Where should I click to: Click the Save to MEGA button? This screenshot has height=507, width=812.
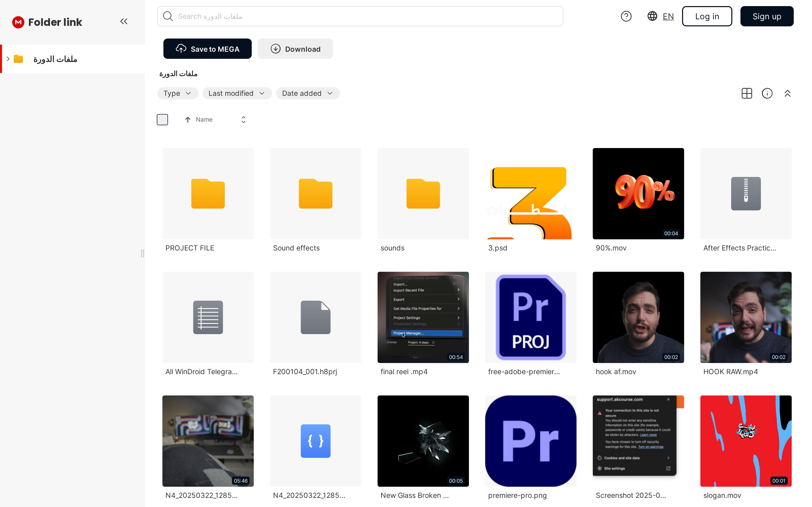pos(207,49)
